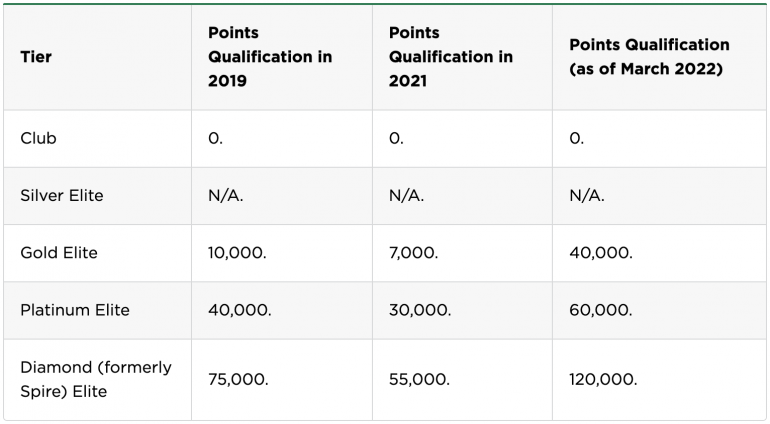Select the "Silver Elite" row label

pos(62,196)
